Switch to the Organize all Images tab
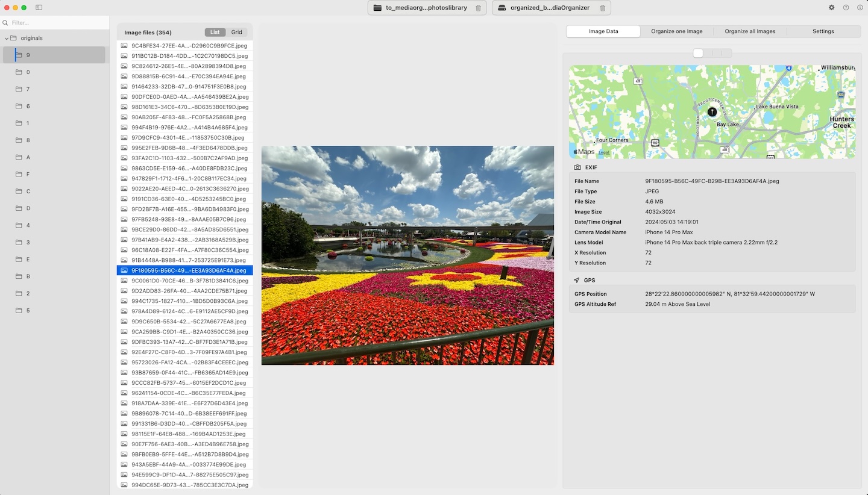The width and height of the screenshot is (868, 495). point(750,31)
